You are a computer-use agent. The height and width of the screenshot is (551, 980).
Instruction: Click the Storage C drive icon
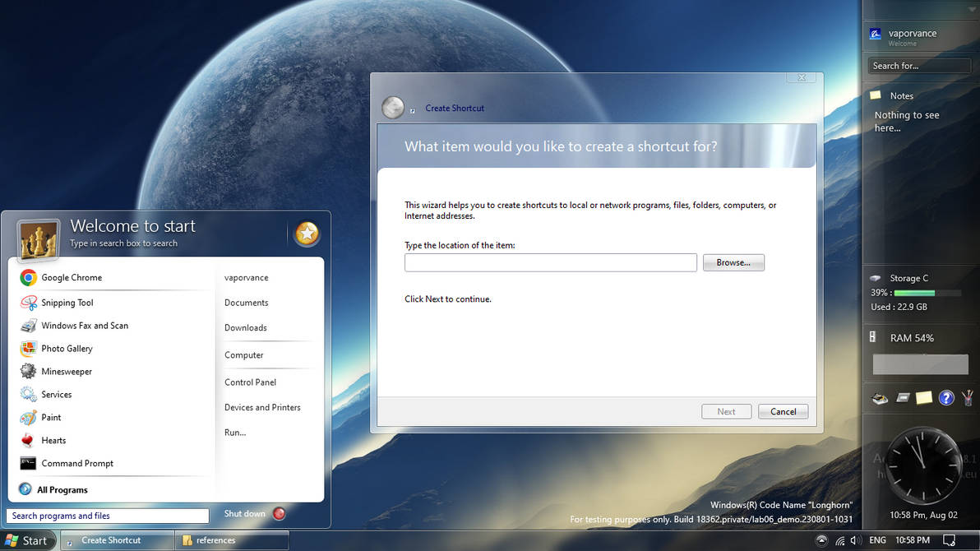coord(876,278)
